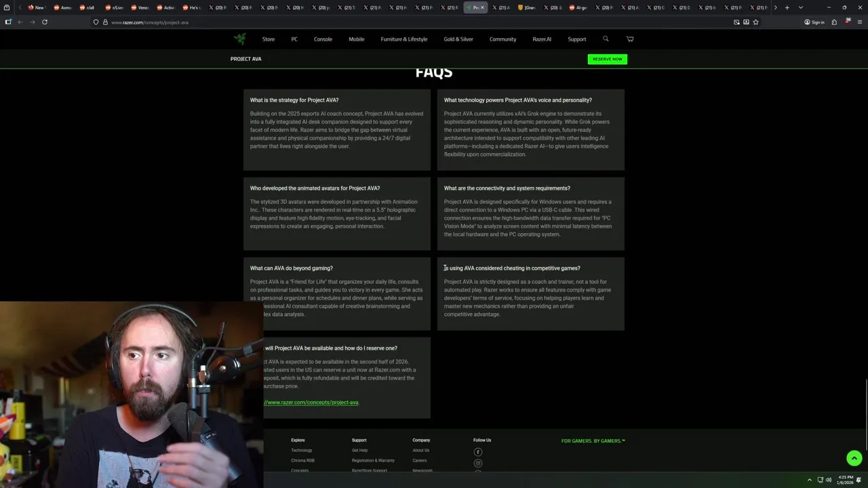Click FAQ 'Is using AVA considered cheating' heading
Image resolution: width=868 pixels, height=488 pixels.
(512, 268)
